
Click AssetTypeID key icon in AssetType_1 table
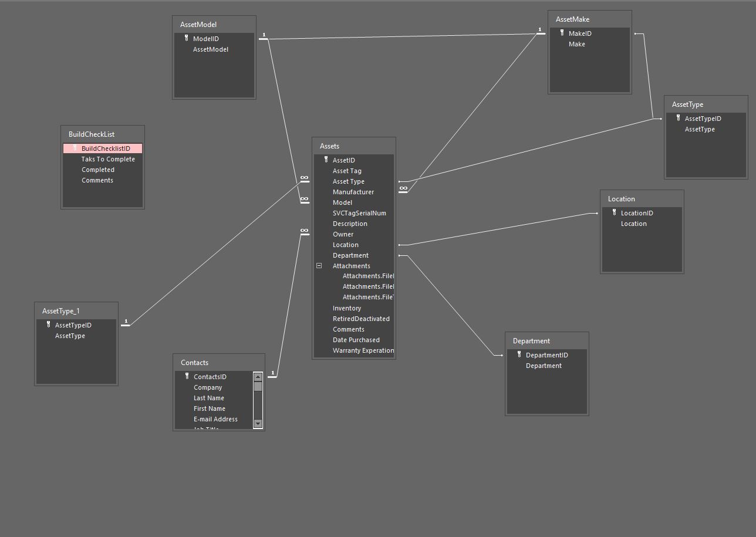tap(49, 325)
